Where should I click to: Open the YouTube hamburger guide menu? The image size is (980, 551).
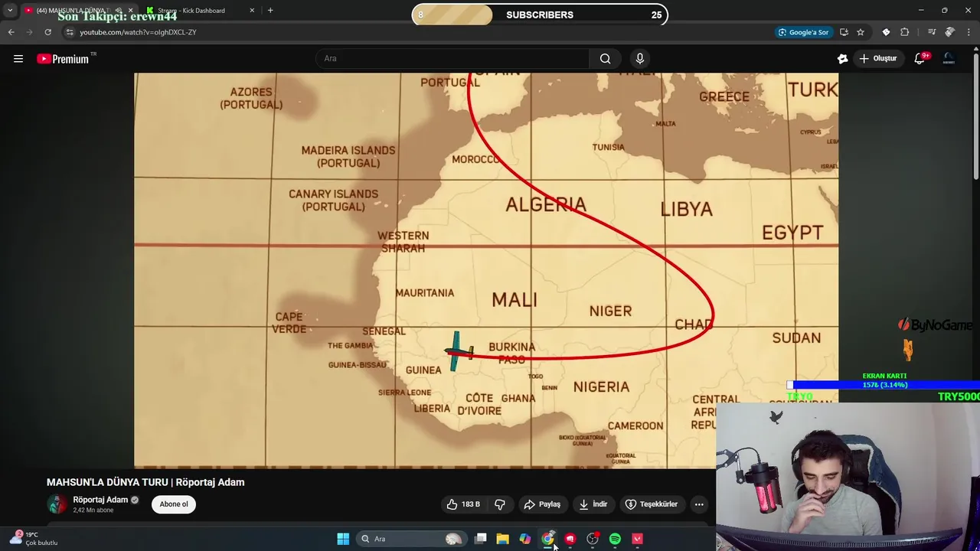pyautogui.click(x=18, y=59)
